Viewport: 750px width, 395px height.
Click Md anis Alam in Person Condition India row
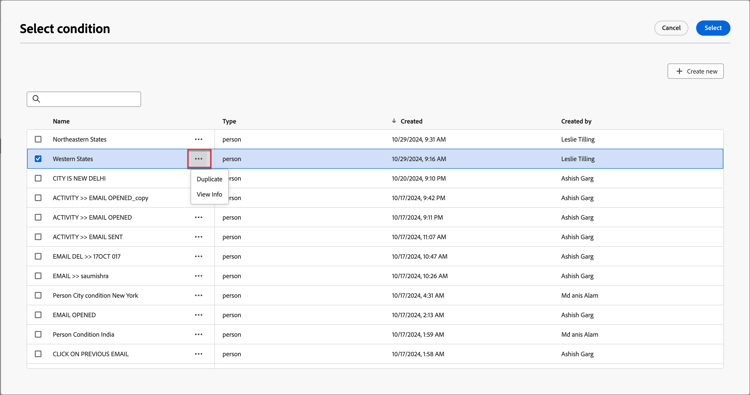point(580,335)
